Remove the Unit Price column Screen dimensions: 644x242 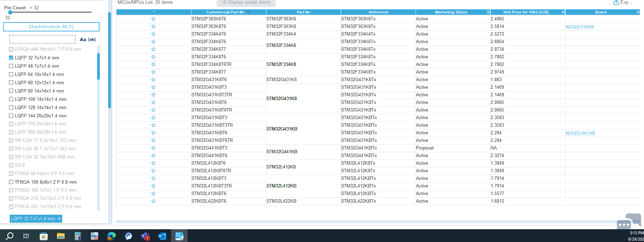pos(563,12)
